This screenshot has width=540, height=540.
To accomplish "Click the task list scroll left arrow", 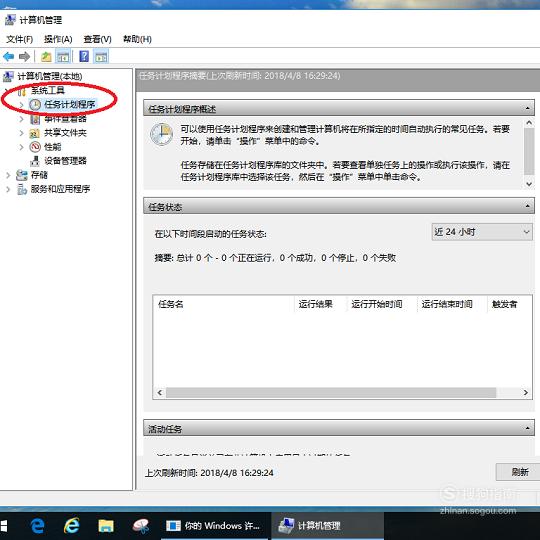I will pyautogui.click(x=159, y=392).
